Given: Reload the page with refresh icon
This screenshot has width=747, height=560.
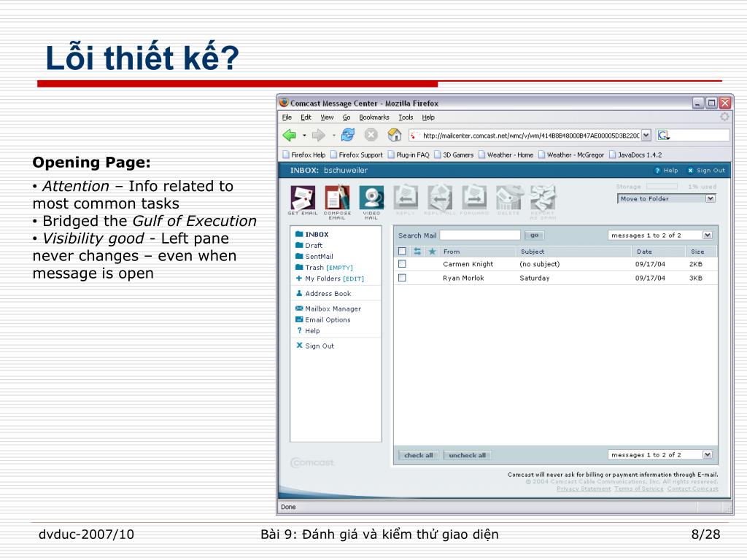Looking at the screenshot, I should [x=348, y=135].
